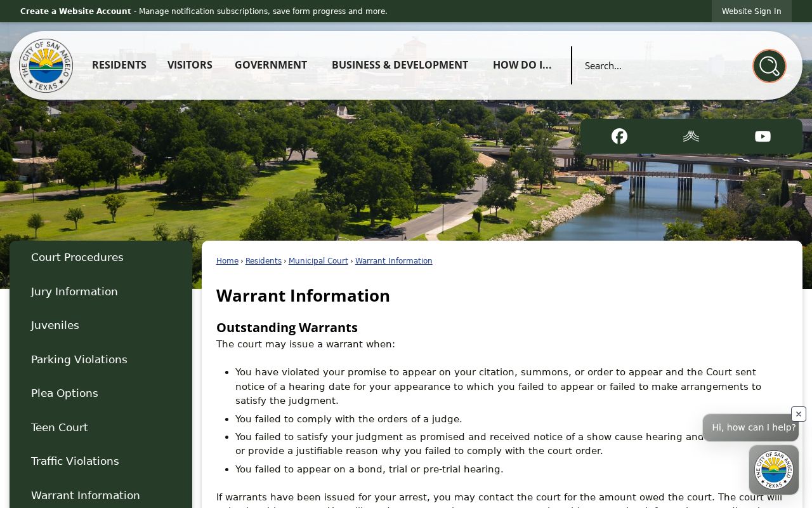This screenshot has width=812, height=508.
Task: Click Warrant Information breadcrumb link
Action: pyautogui.click(x=393, y=261)
